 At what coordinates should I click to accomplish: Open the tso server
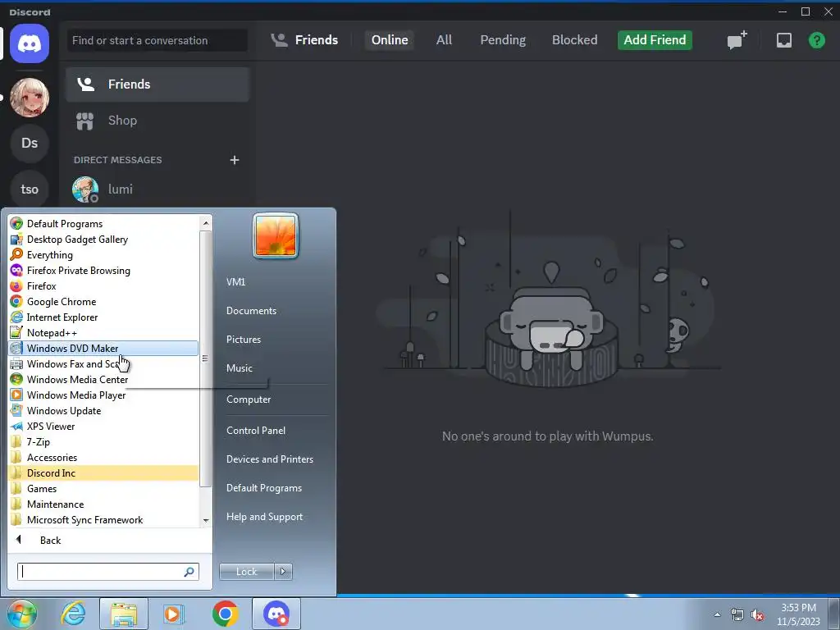click(30, 189)
